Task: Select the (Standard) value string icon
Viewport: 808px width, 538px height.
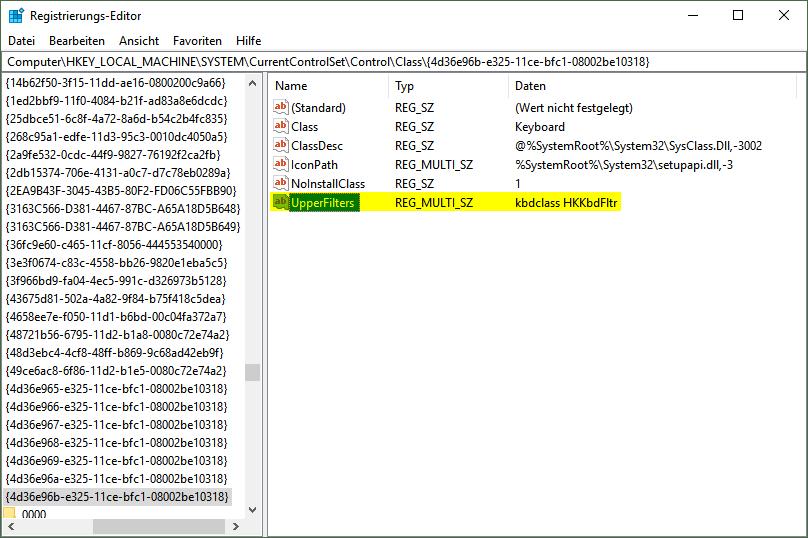Action: [281, 107]
